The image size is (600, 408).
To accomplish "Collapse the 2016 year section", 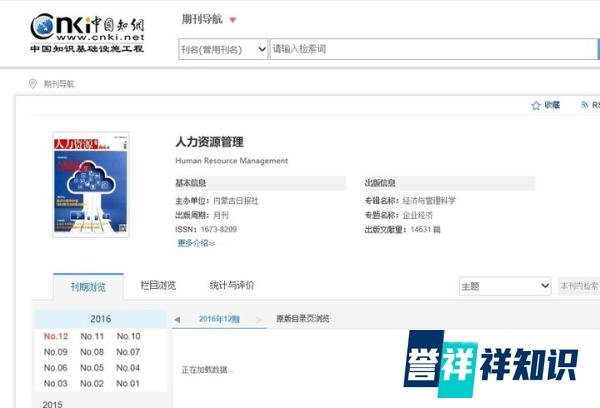I will pos(101,319).
